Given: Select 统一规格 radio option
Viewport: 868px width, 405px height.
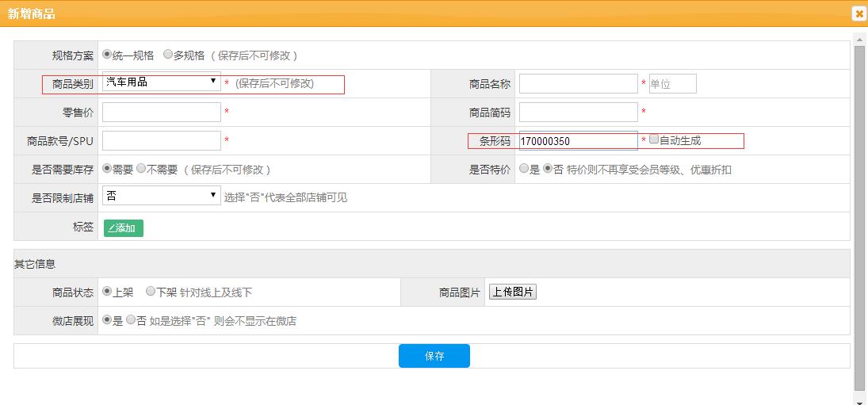Looking at the screenshot, I should coord(108,55).
